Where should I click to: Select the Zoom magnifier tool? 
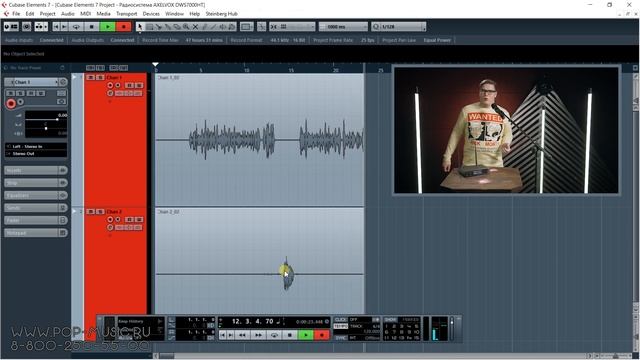(186, 27)
